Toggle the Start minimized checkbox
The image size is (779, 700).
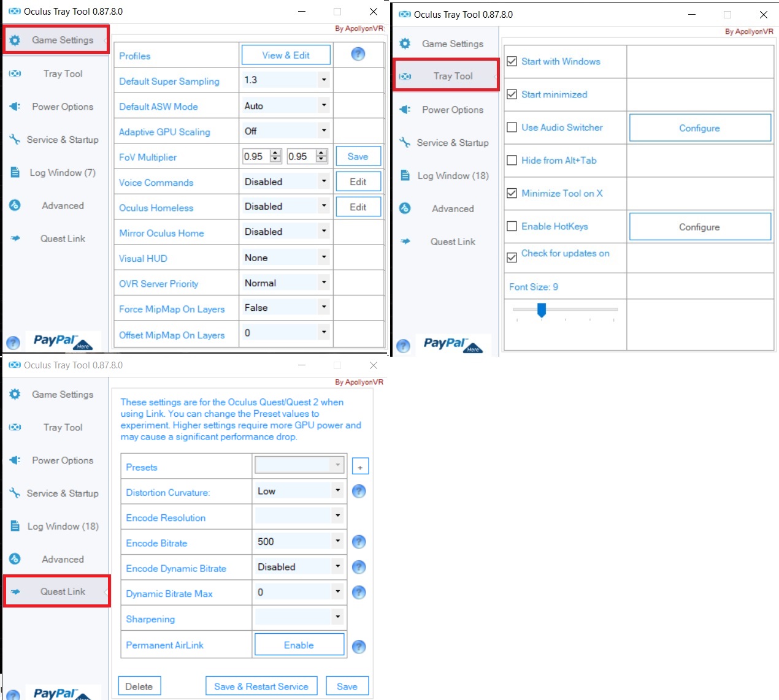(x=512, y=94)
